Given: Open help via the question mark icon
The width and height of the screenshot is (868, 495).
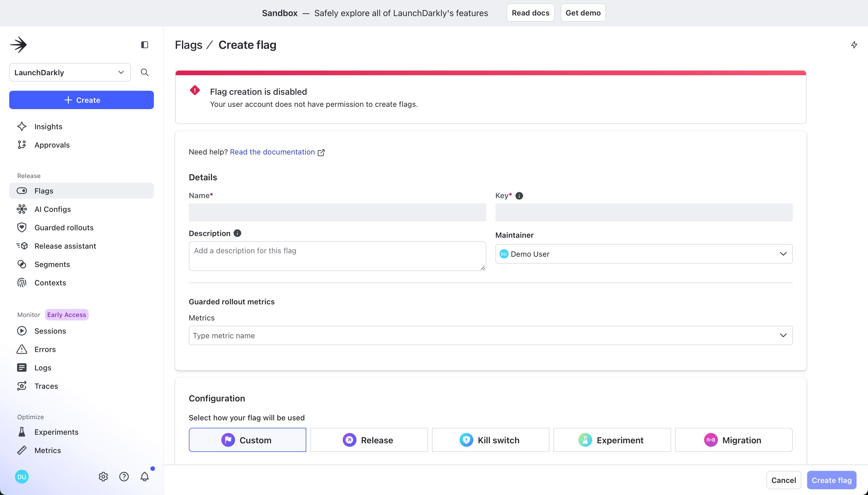Looking at the screenshot, I should click(124, 477).
